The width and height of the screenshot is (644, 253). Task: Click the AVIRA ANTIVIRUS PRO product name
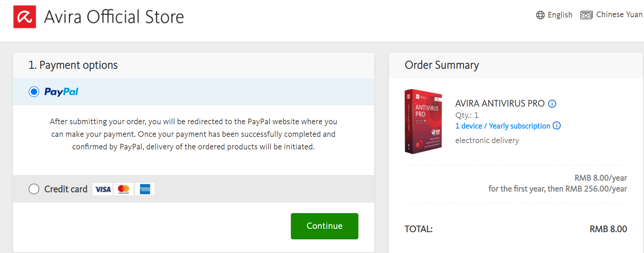[x=499, y=104]
